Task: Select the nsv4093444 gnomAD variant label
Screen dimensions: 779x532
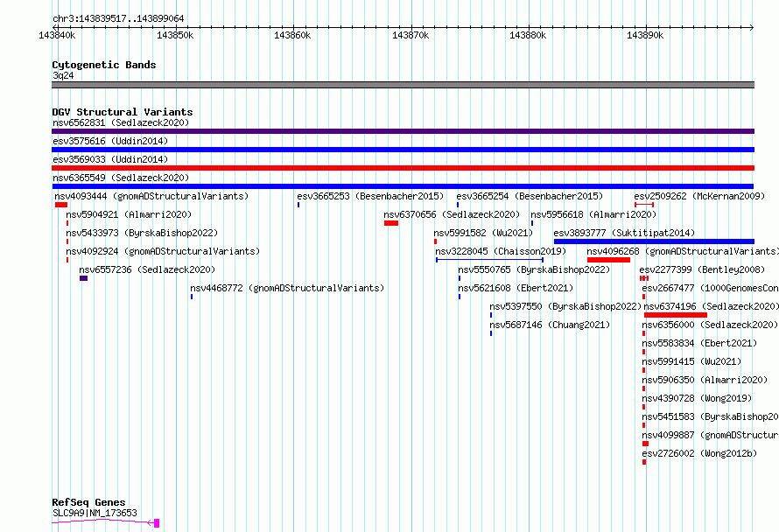Action: 151,196
